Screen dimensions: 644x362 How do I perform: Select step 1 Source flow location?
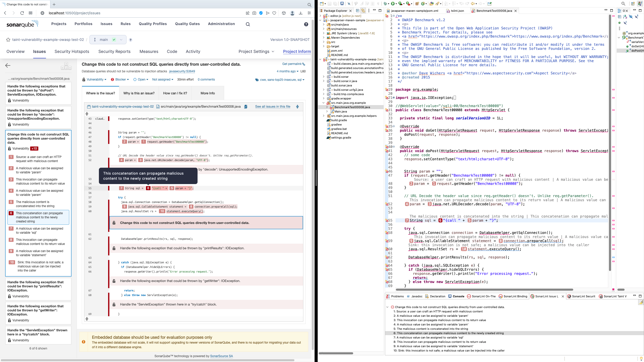[38, 159]
